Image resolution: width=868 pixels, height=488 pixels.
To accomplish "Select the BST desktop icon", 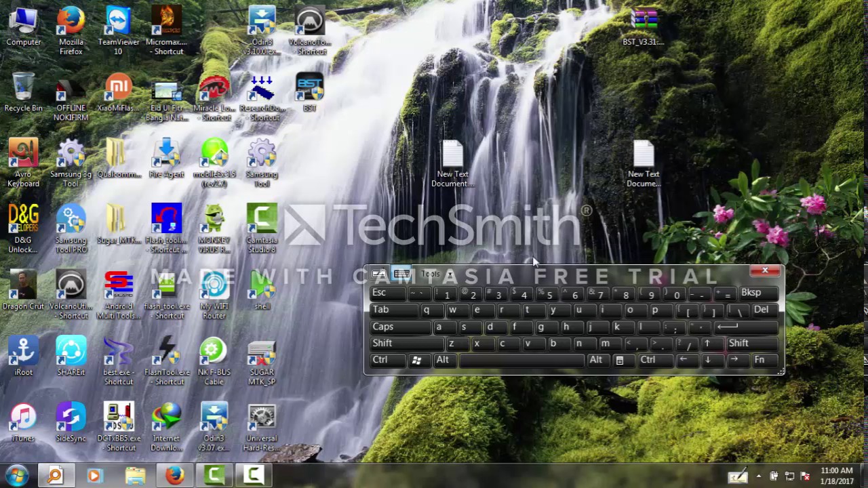I will [309, 92].
